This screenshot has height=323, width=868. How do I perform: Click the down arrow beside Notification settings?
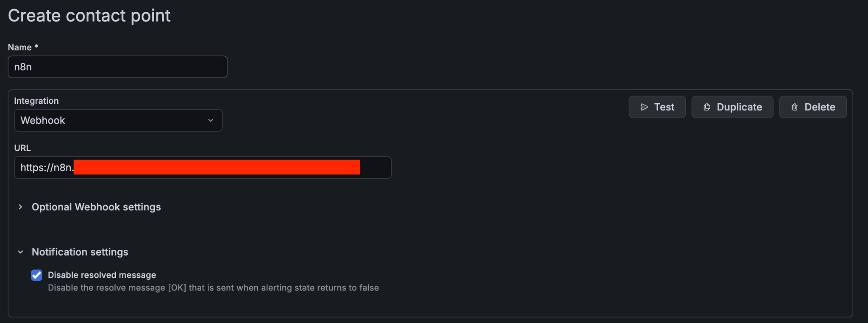point(20,252)
